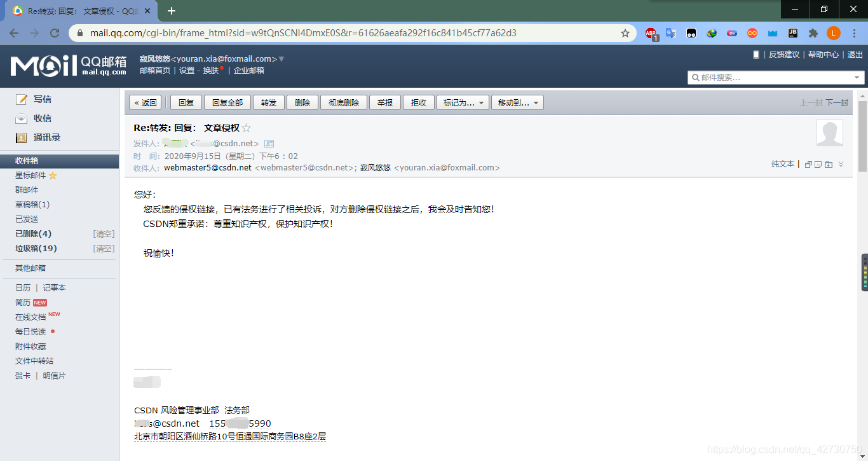
Task: Open the sender's contact card icon
Action: (269, 144)
